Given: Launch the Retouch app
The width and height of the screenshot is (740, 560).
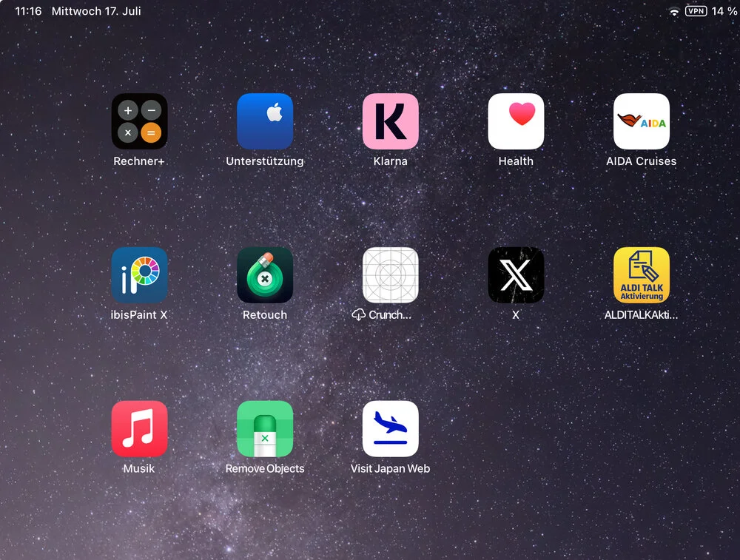Looking at the screenshot, I should coord(265,275).
